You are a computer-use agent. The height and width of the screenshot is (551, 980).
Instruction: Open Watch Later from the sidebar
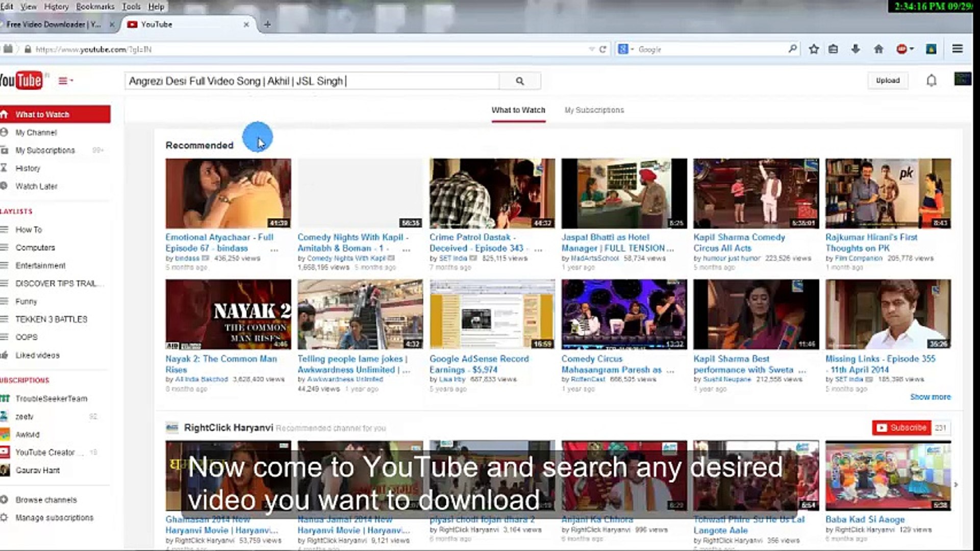36,186
